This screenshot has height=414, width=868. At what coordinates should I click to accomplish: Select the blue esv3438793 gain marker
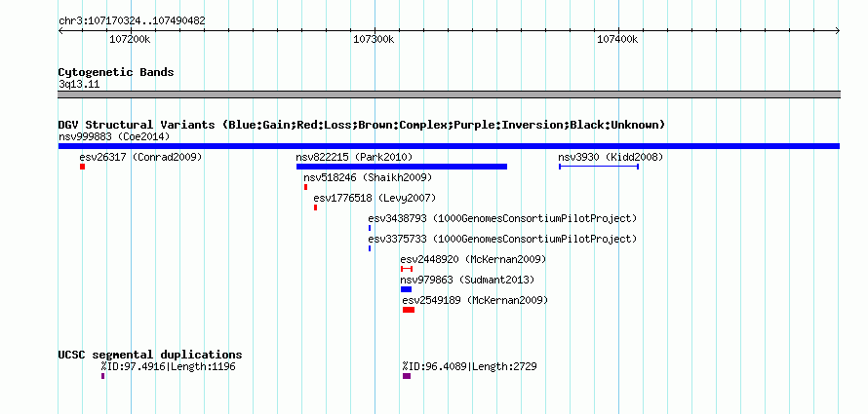pyautogui.click(x=370, y=228)
